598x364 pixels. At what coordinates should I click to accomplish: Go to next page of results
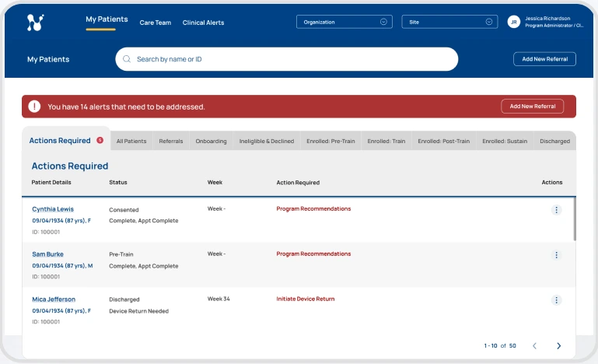(x=558, y=345)
